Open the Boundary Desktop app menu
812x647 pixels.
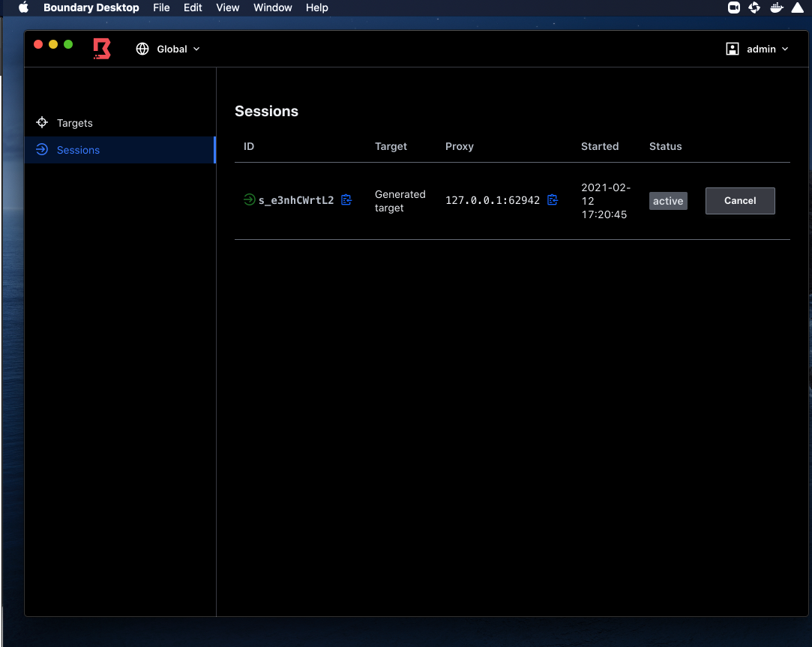pyautogui.click(x=91, y=7)
